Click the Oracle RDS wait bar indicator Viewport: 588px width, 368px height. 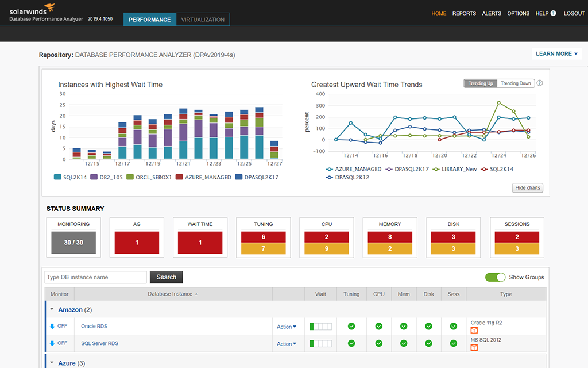click(x=320, y=327)
